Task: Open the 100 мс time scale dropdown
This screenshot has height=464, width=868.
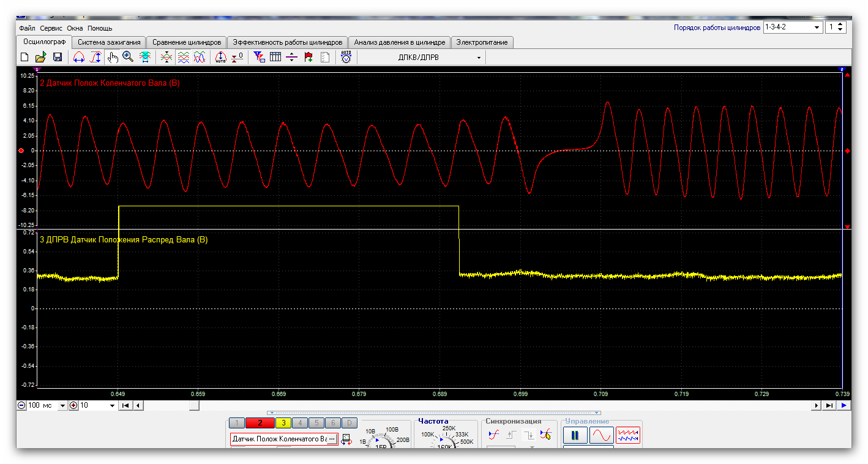Action: click(62, 405)
